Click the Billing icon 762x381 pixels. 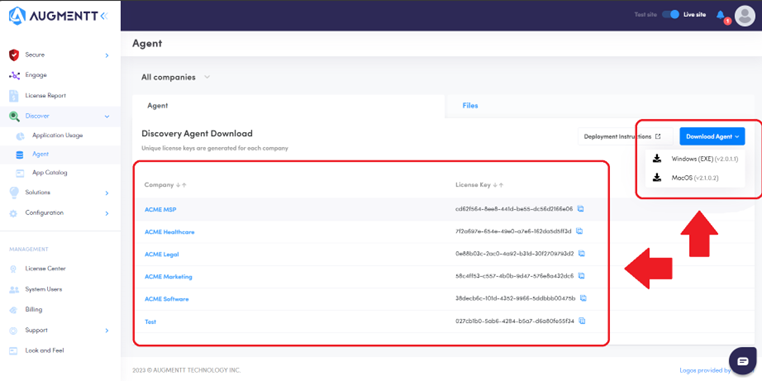point(14,310)
